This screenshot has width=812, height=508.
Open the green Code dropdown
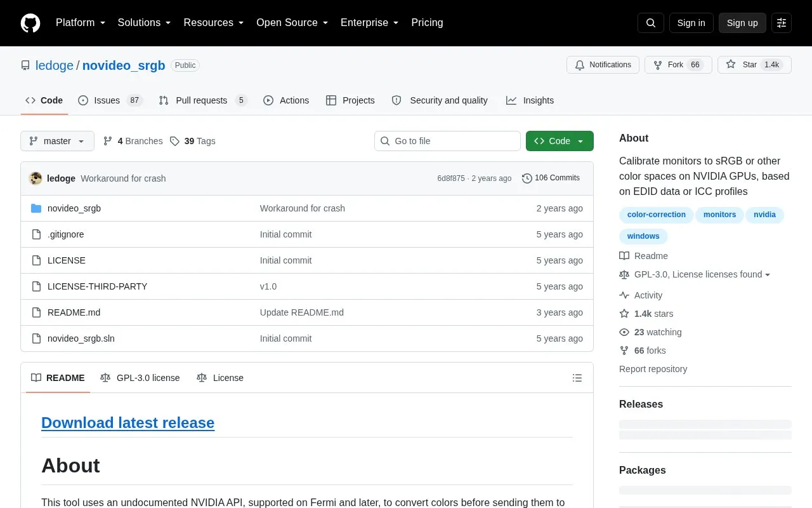560,141
